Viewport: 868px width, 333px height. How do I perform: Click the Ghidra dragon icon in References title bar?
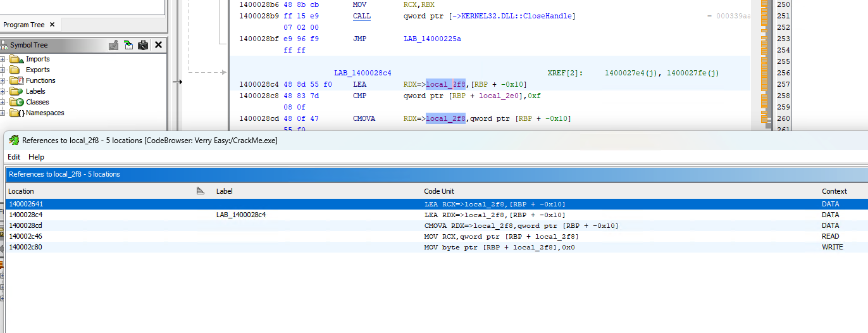pyautogui.click(x=14, y=140)
